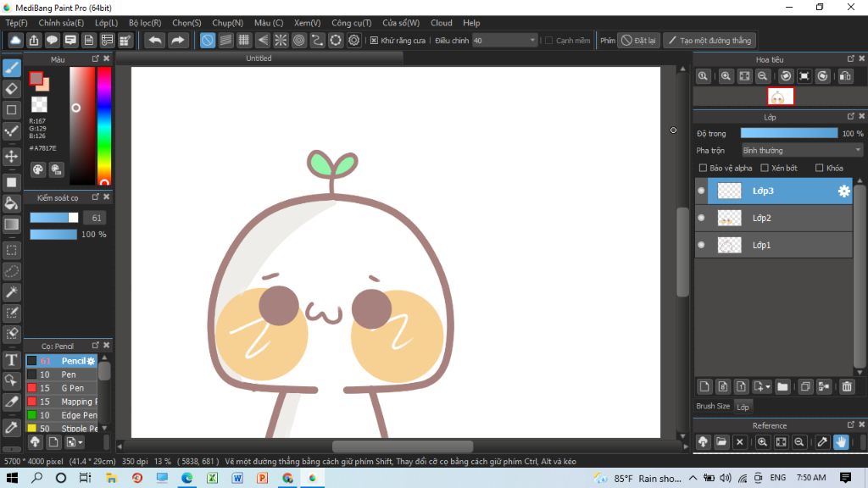Zoom in using the navigator plus magnifier
Screen dimensions: 868x488
coord(726,76)
